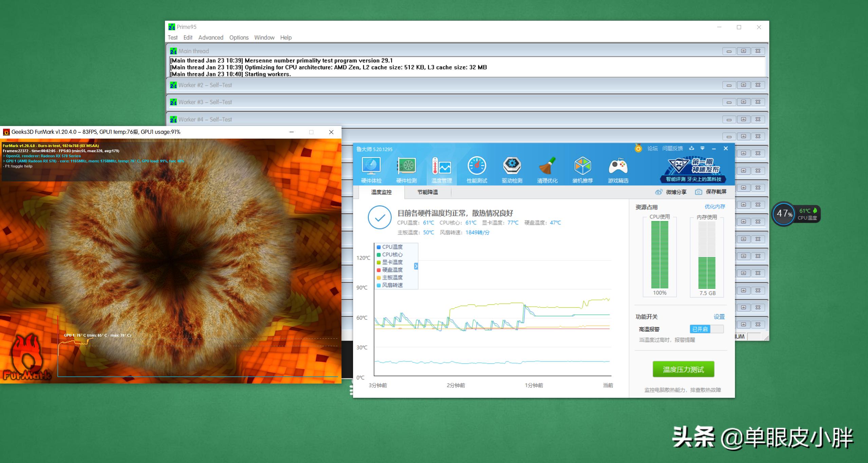Click the 保存截屏 camera icon
Viewport: 868px width, 463px height.
(x=698, y=192)
